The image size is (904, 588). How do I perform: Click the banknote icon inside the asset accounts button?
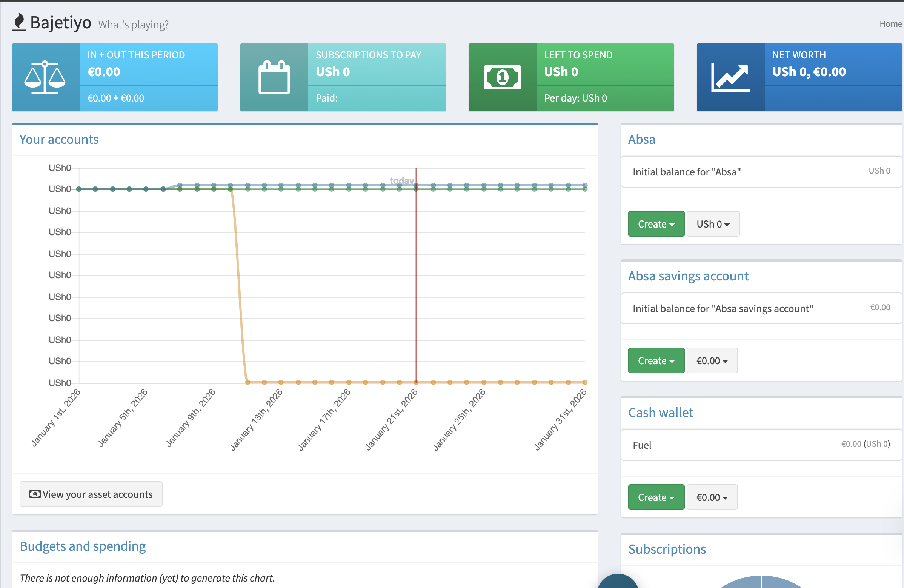click(x=34, y=494)
